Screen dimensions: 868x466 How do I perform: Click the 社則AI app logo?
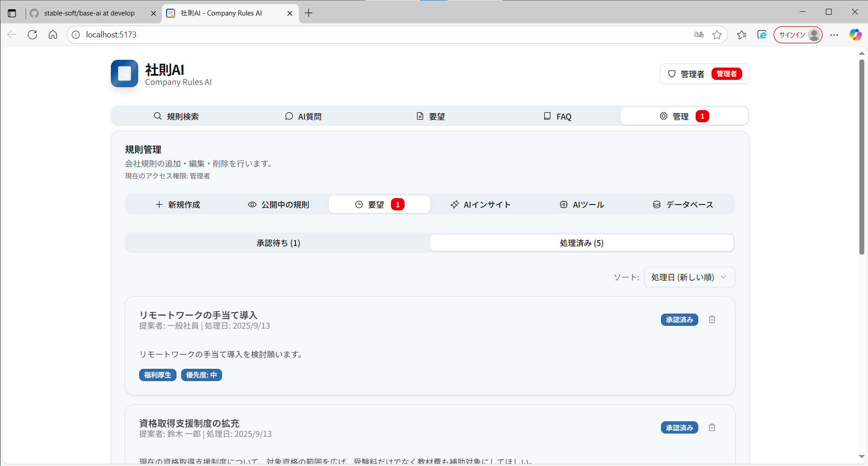(124, 73)
